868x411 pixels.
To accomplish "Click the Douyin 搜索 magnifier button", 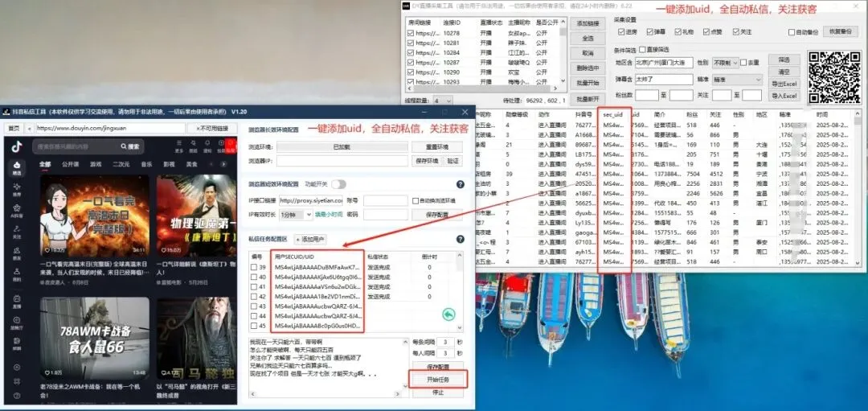I will coord(131,146).
